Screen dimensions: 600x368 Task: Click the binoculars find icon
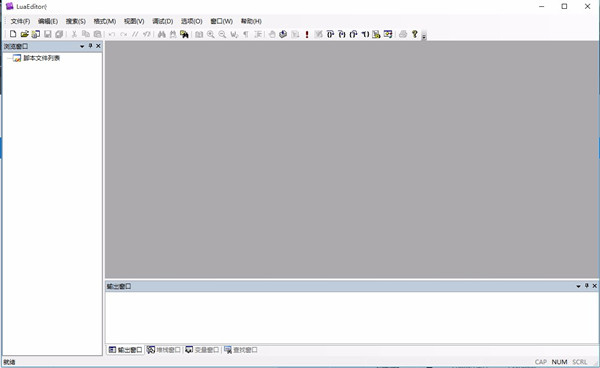tap(161, 34)
